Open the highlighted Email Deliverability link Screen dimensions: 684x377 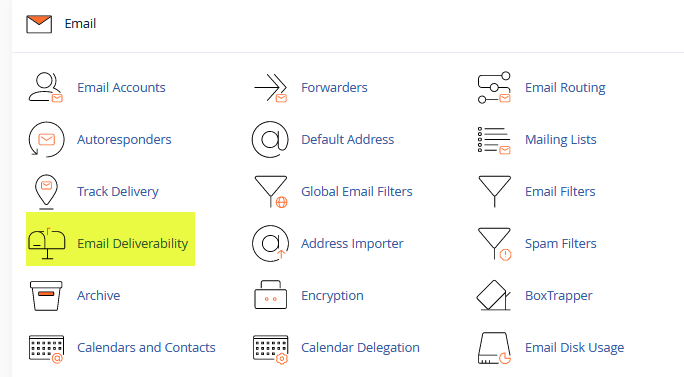(133, 243)
